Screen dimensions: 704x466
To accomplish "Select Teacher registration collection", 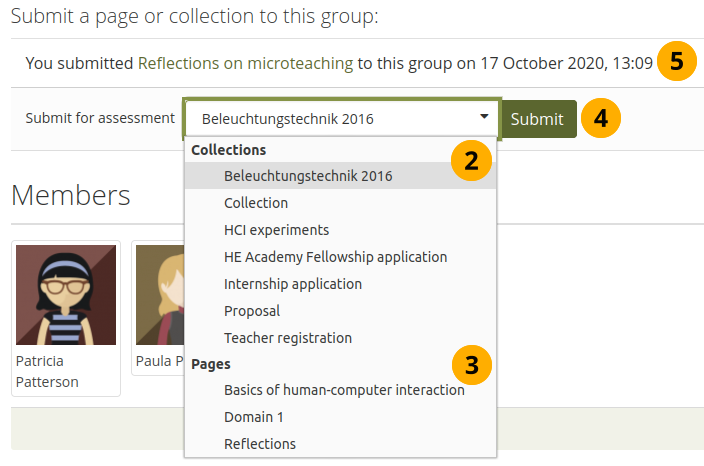I will pos(288,338).
